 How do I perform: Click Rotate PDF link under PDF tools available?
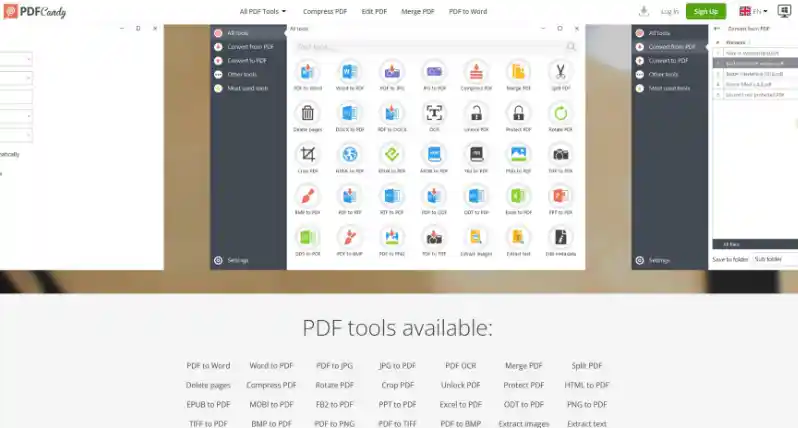coord(334,385)
